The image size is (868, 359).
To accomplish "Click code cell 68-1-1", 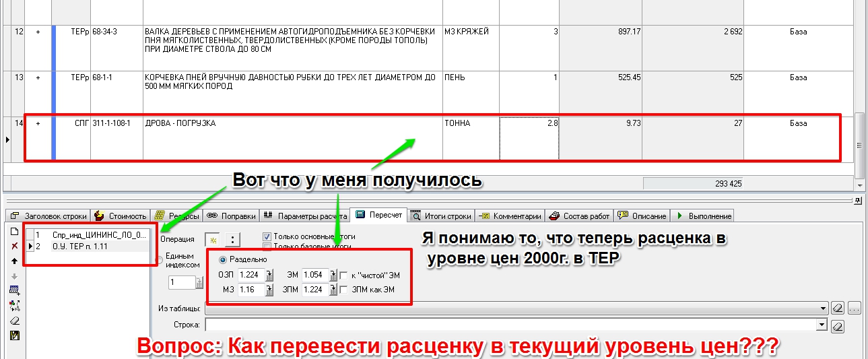I will pyautogui.click(x=116, y=93).
